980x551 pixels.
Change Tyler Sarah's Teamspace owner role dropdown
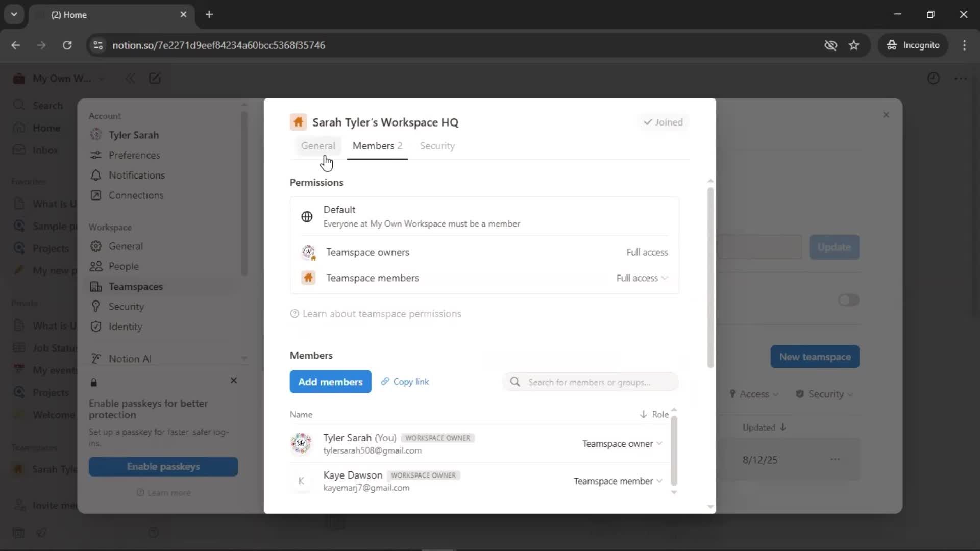(622, 444)
